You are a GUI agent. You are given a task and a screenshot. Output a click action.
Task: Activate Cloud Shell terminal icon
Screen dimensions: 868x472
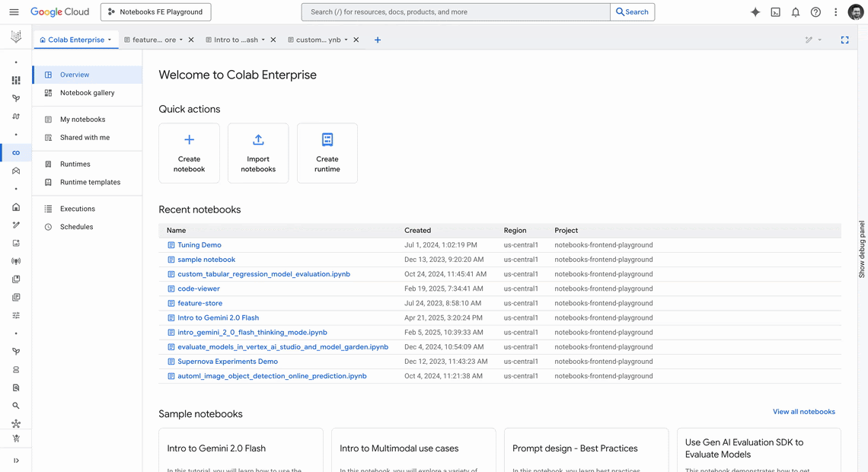point(776,11)
